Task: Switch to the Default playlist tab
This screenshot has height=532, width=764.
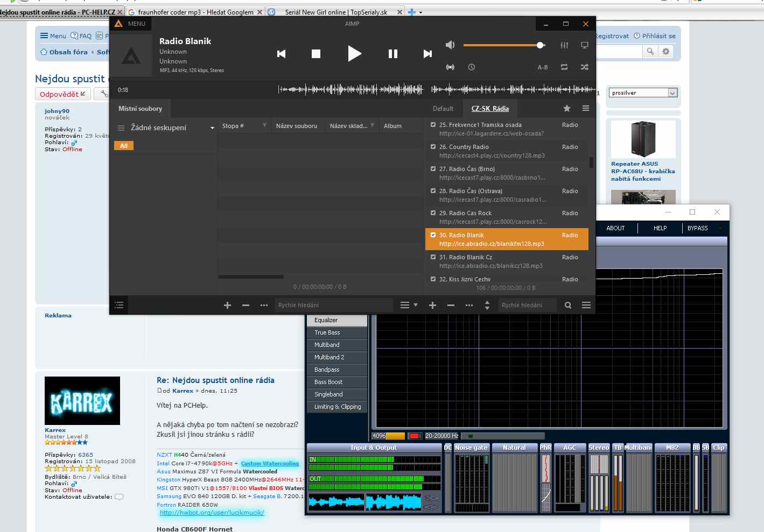Action: pos(443,109)
